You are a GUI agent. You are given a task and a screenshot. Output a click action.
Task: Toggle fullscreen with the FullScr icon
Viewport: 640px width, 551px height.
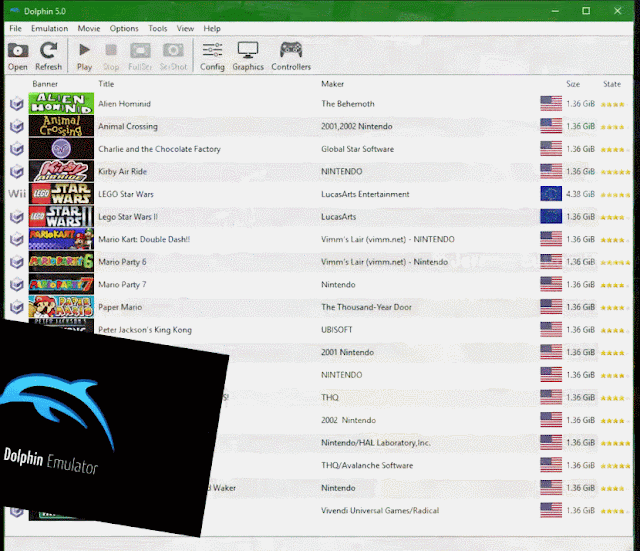point(140,56)
